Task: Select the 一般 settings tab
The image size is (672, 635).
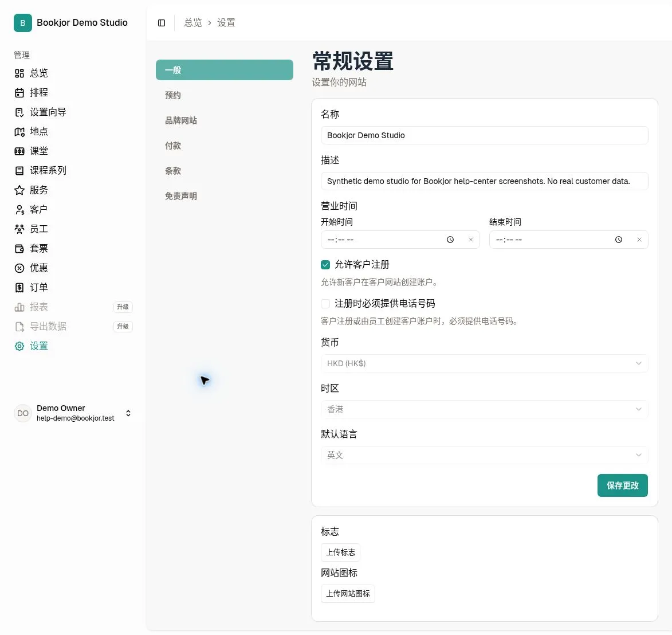Action: (x=224, y=70)
